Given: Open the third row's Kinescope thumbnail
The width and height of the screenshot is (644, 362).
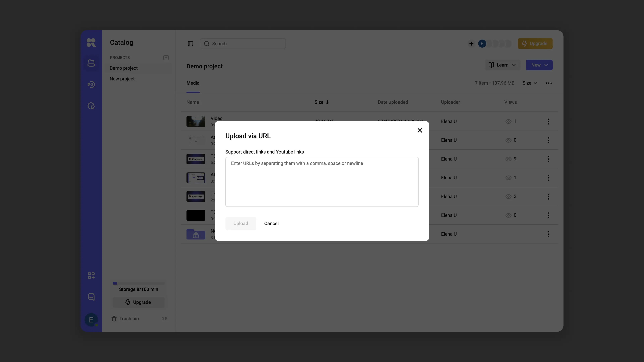Looking at the screenshot, I should 196,159.
